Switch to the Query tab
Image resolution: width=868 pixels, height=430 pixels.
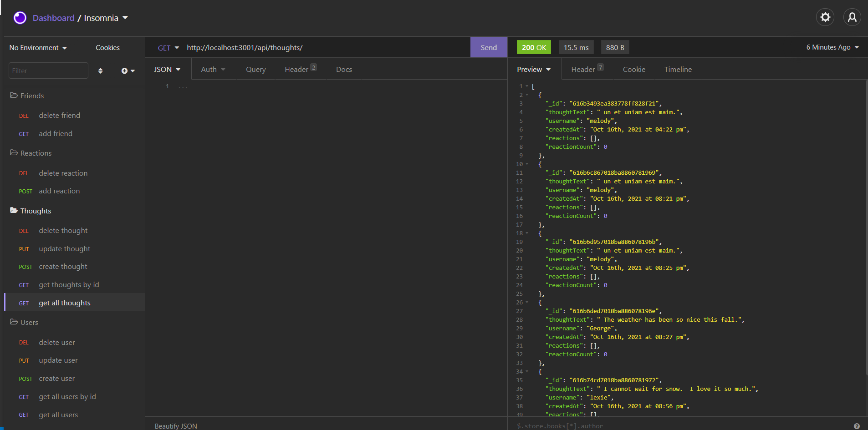click(x=256, y=70)
